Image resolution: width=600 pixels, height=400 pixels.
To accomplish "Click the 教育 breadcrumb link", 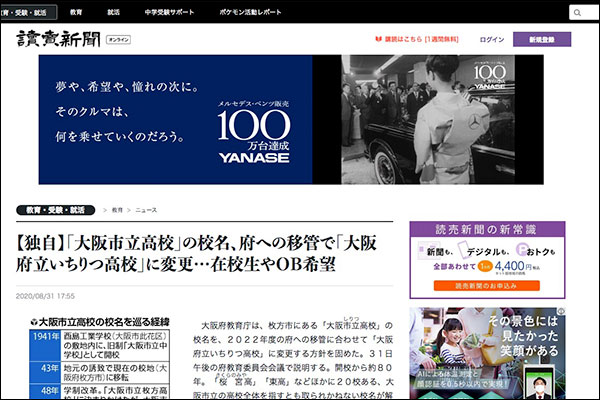I will coord(117,211).
